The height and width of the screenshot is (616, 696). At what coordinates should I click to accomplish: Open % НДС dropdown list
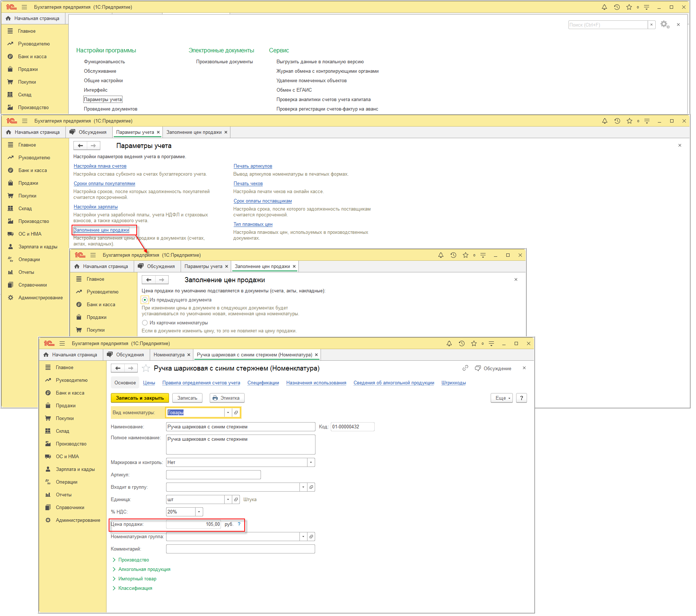(199, 512)
